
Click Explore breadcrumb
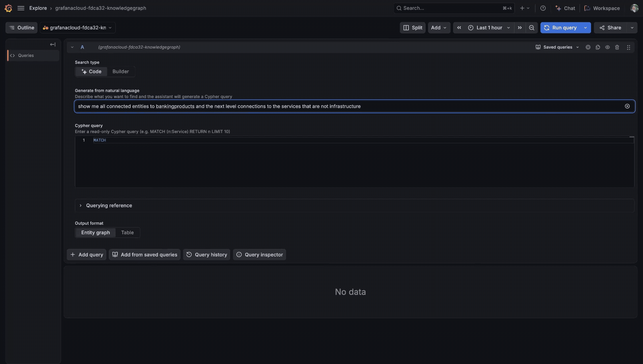point(38,8)
